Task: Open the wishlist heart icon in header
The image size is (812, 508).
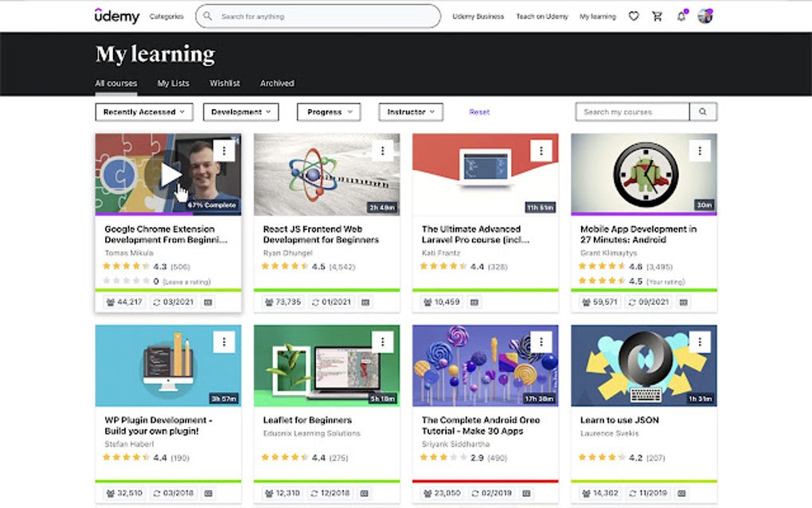Action: point(634,16)
